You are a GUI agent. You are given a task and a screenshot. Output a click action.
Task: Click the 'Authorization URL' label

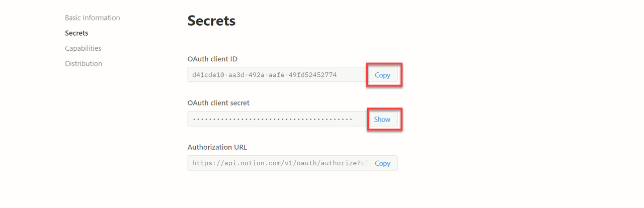point(217,147)
